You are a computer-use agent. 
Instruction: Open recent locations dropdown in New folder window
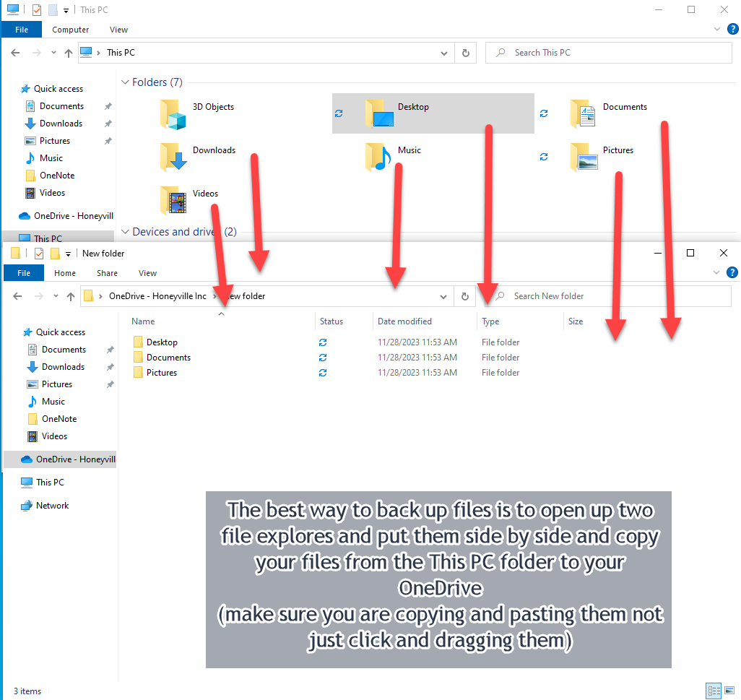[56, 296]
